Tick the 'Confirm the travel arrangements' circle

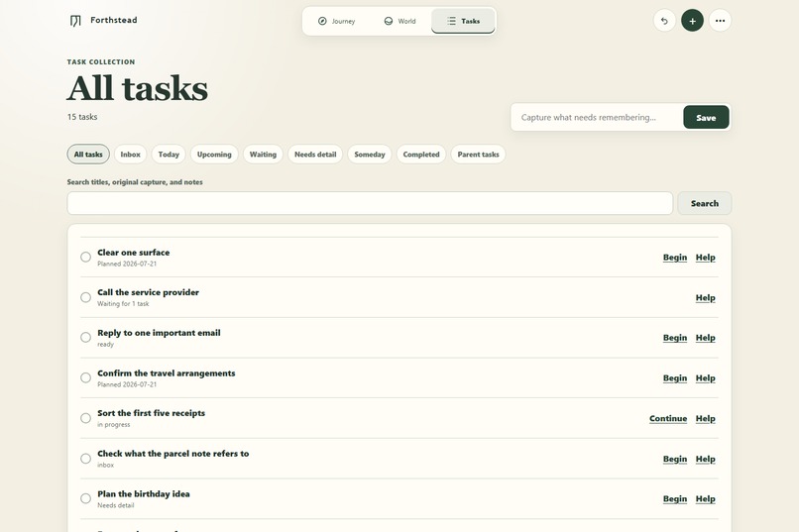pyautogui.click(x=85, y=377)
